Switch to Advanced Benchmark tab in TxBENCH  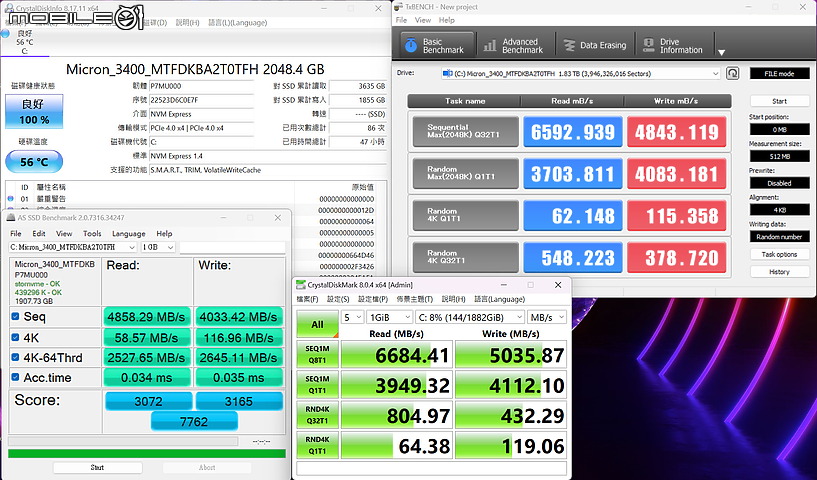[x=514, y=45]
